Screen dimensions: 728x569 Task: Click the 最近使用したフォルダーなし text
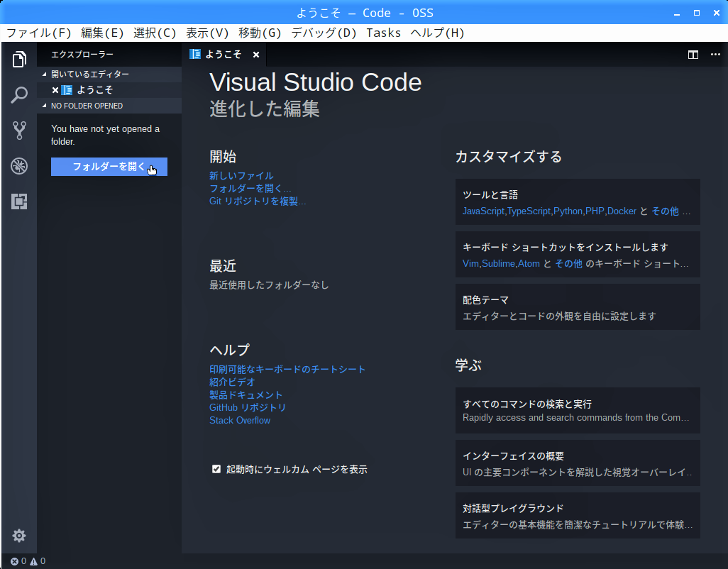tap(269, 285)
